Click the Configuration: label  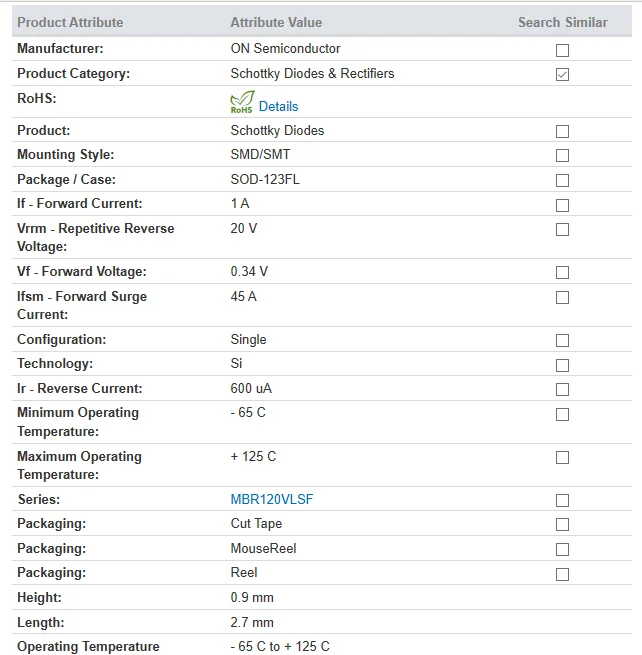pos(61,340)
